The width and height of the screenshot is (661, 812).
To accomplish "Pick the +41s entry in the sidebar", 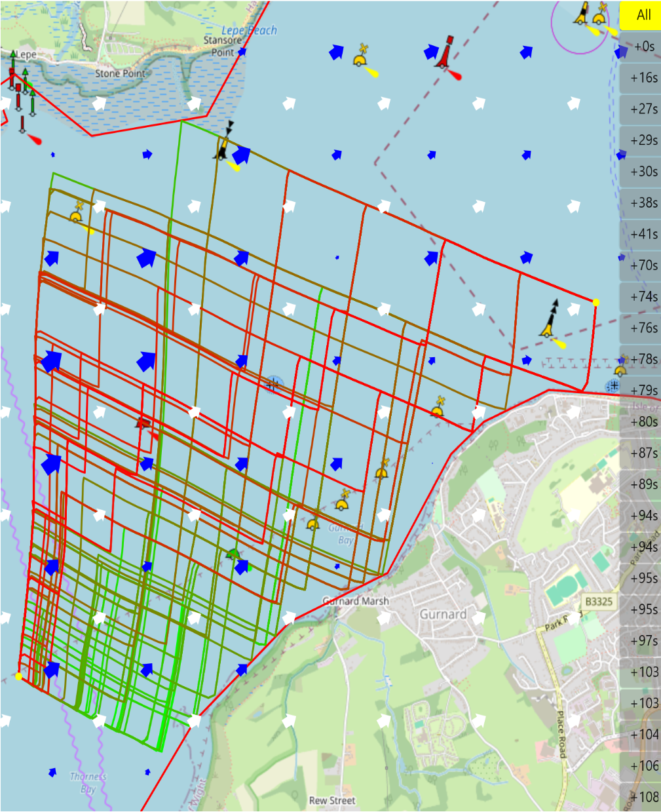I will [x=640, y=234].
